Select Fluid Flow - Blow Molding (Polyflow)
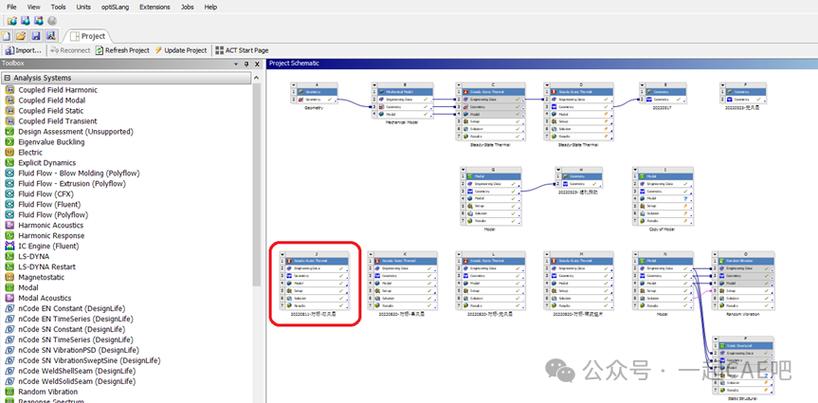Screen dimensions: 818x403 tap(79, 173)
